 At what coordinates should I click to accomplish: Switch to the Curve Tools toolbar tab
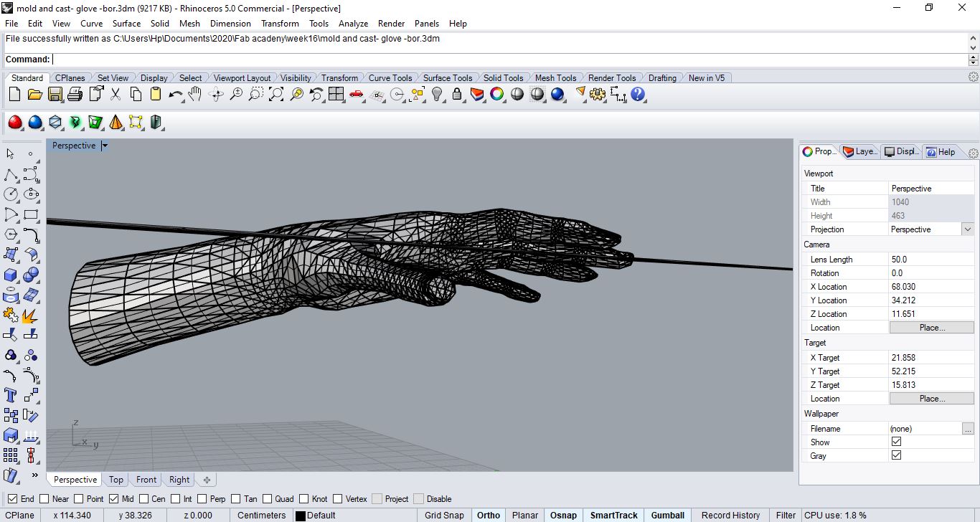click(390, 77)
